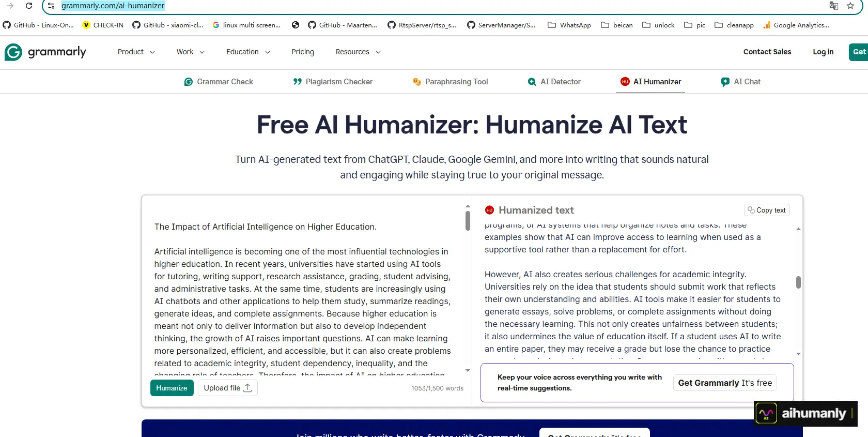Switch to AI Chat tab
868x437 pixels.
point(741,82)
